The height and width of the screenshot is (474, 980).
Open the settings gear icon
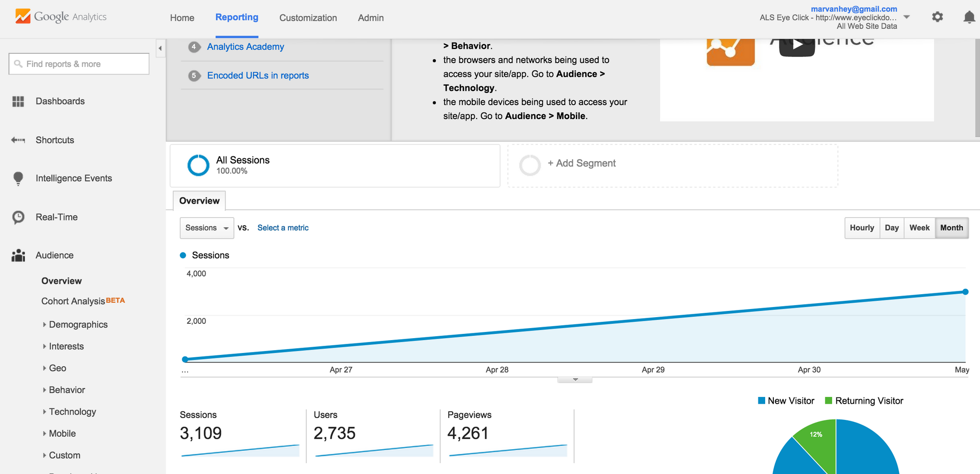click(937, 17)
